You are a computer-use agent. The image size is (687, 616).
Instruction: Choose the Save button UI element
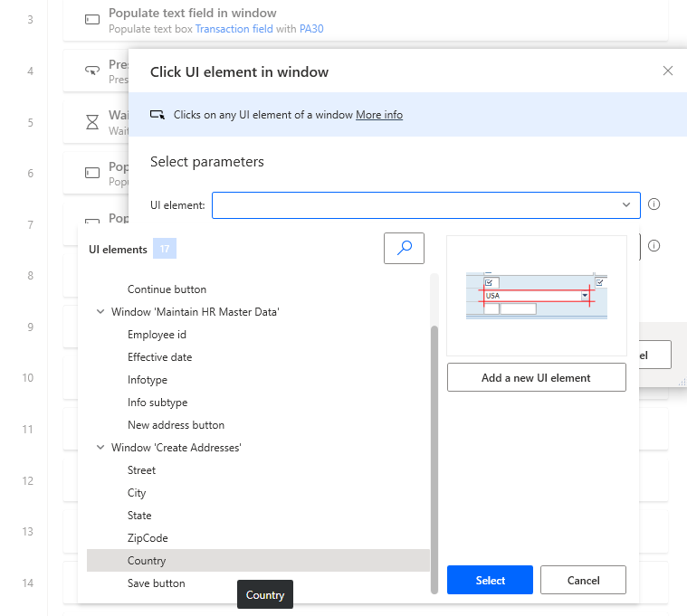click(157, 583)
